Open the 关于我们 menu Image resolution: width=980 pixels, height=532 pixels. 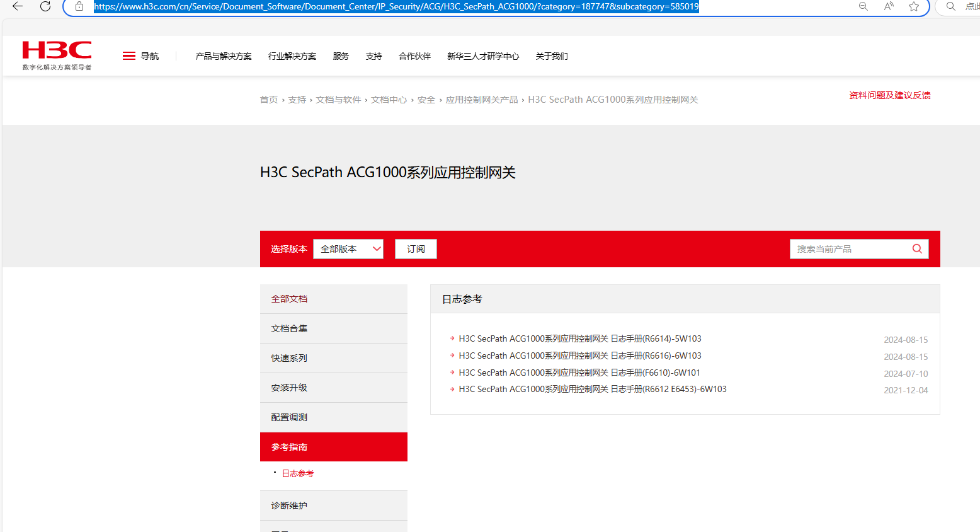point(552,56)
